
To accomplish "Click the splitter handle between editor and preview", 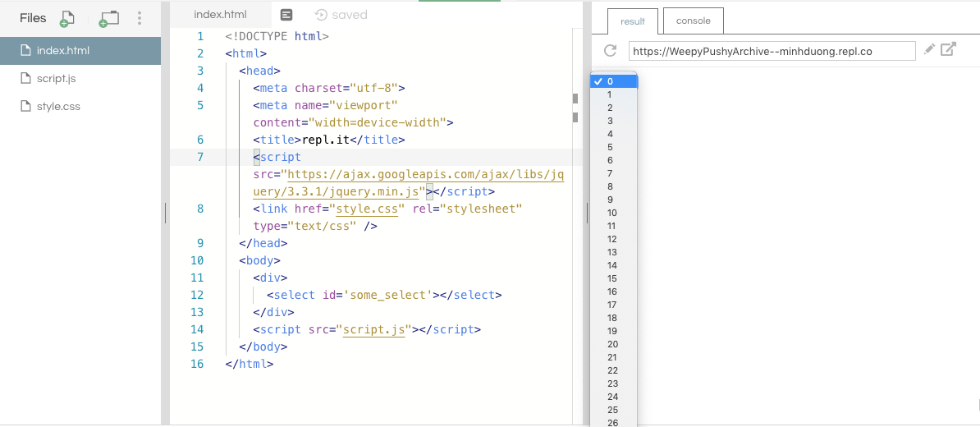I will click(x=588, y=213).
